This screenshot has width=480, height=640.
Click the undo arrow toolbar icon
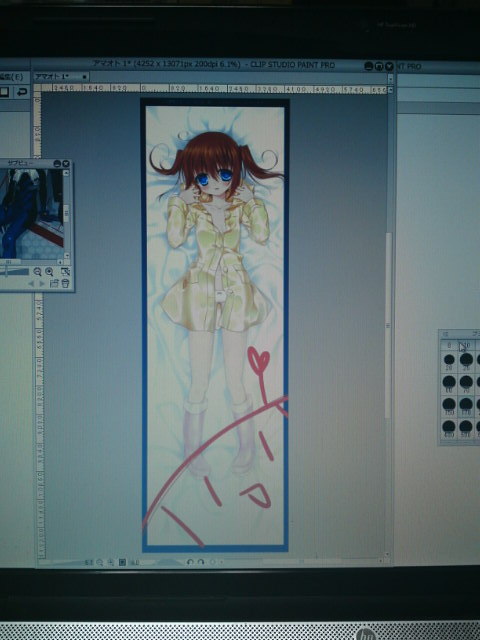click(22, 92)
